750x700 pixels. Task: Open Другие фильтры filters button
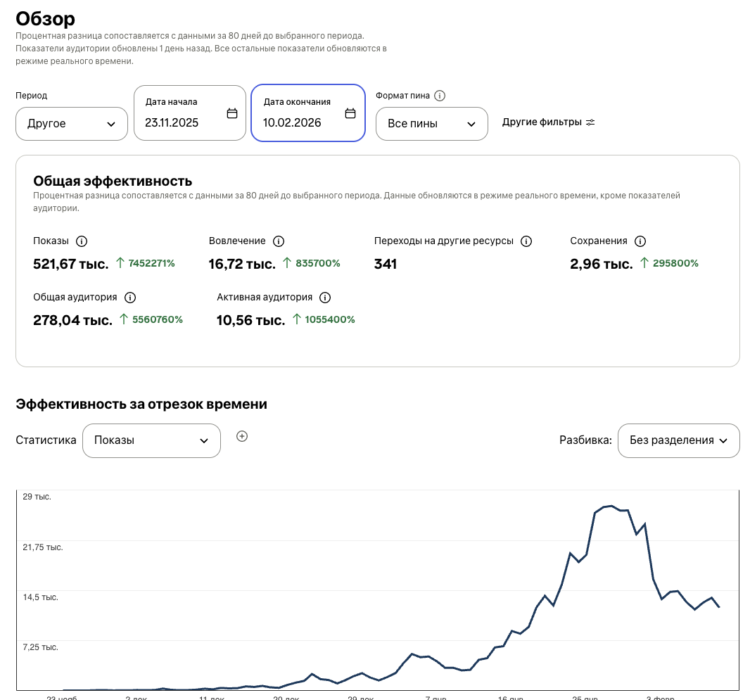tap(548, 122)
